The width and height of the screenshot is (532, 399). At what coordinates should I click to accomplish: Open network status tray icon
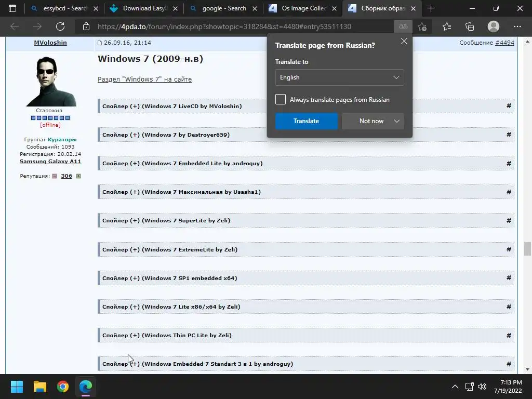tap(470, 387)
